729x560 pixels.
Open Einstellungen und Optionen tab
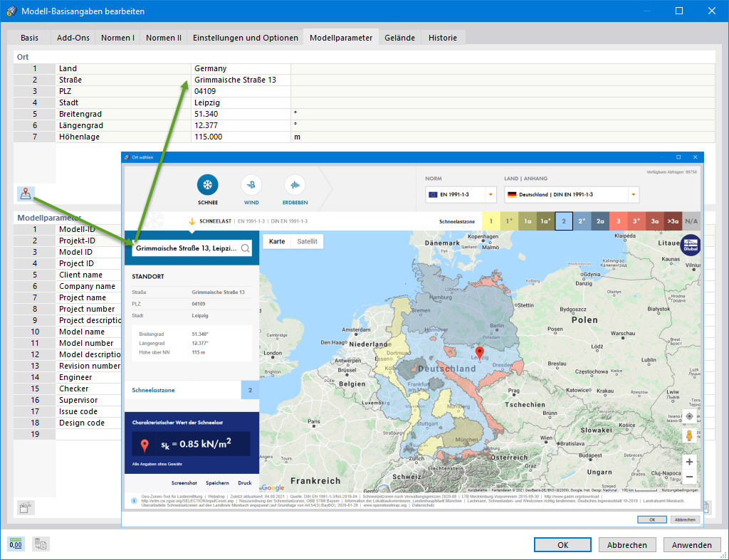pos(246,38)
